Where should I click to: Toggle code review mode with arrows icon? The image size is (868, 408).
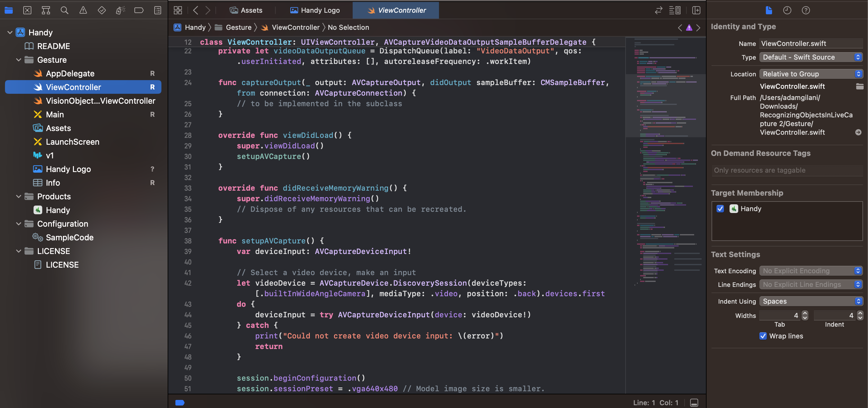click(x=658, y=10)
